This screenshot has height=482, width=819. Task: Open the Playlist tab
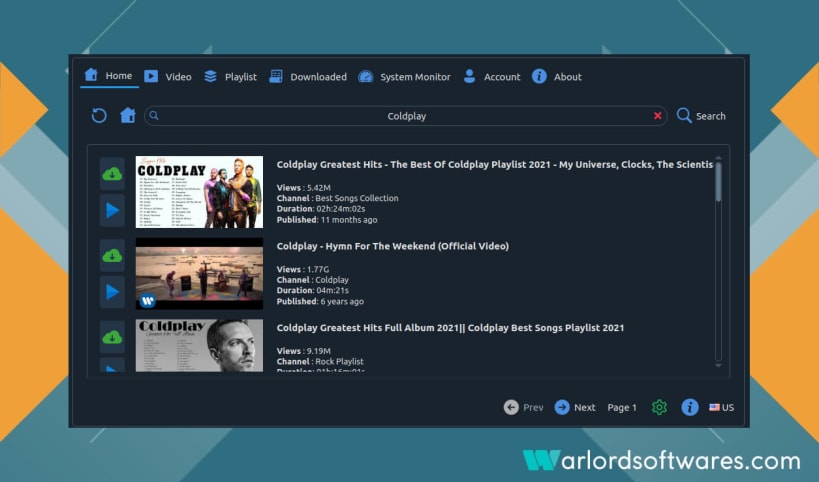click(x=230, y=77)
